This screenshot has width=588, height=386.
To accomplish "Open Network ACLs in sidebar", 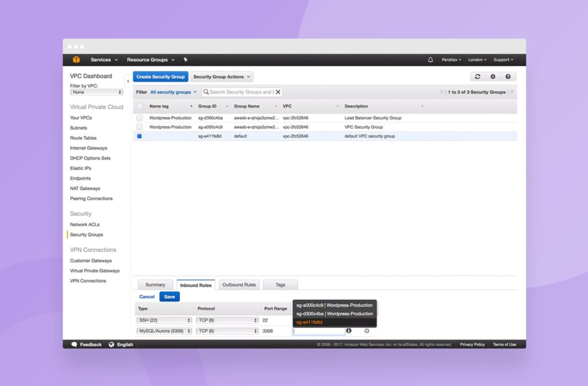I will [x=85, y=224].
